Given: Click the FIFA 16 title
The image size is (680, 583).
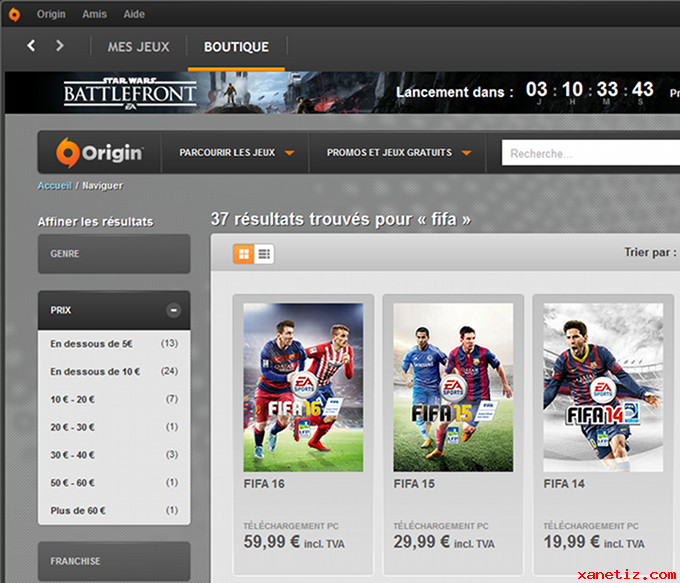Looking at the screenshot, I should pos(264,484).
